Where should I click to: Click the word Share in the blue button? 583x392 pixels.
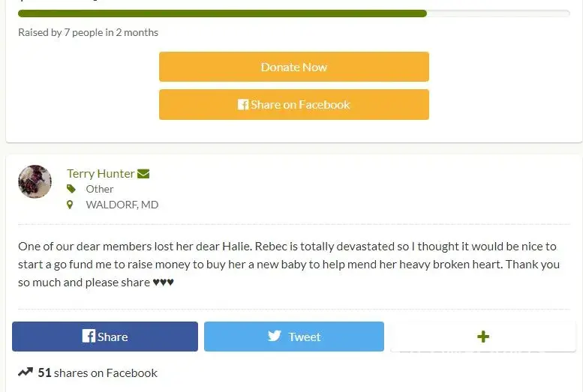pyautogui.click(x=113, y=337)
